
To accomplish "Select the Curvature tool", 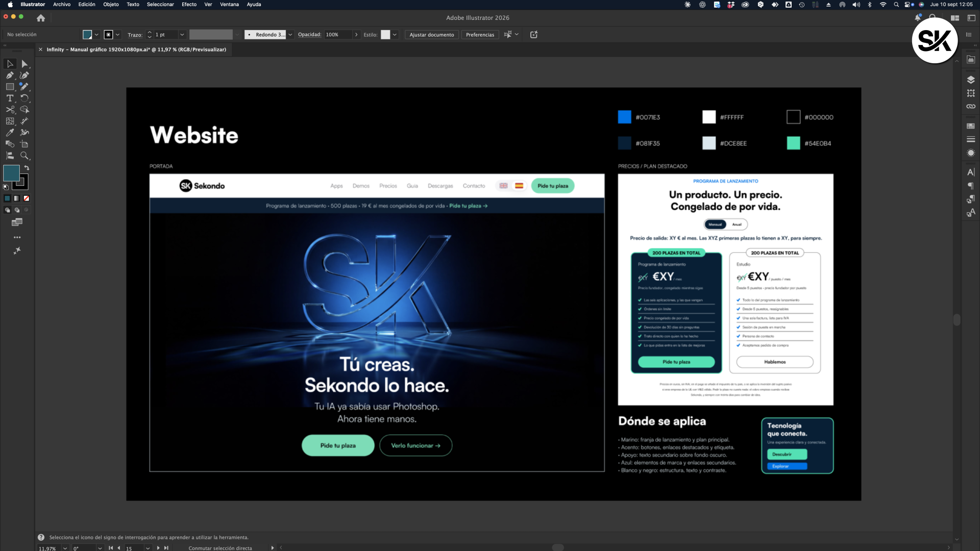I will (24, 75).
